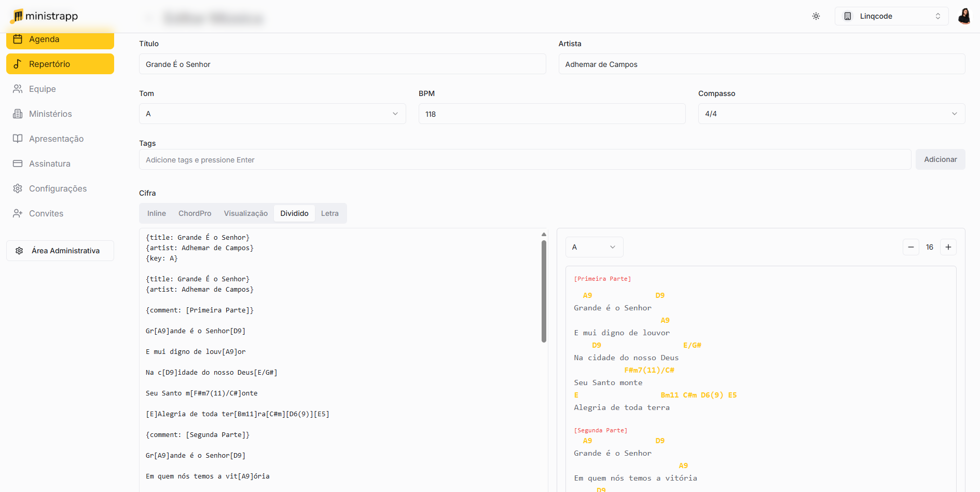Screen dimensions: 980x492
Task: Open Assinatura subscription page
Action: [x=49, y=163]
